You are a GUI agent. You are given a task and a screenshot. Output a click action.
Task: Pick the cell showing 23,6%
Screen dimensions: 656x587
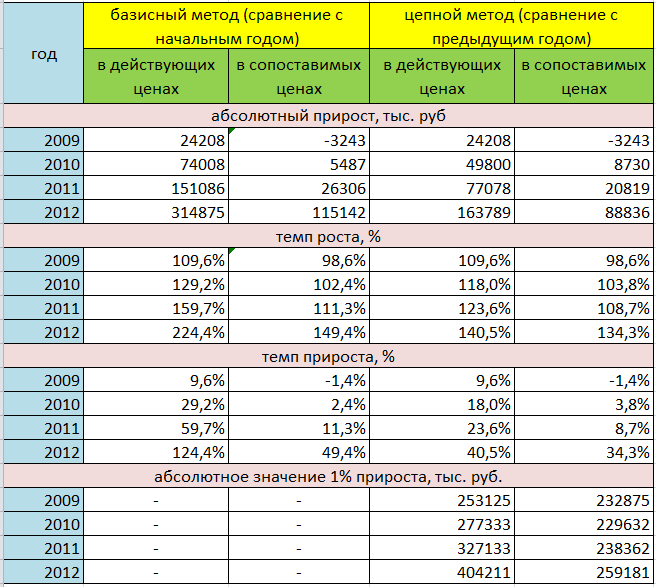point(442,428)
